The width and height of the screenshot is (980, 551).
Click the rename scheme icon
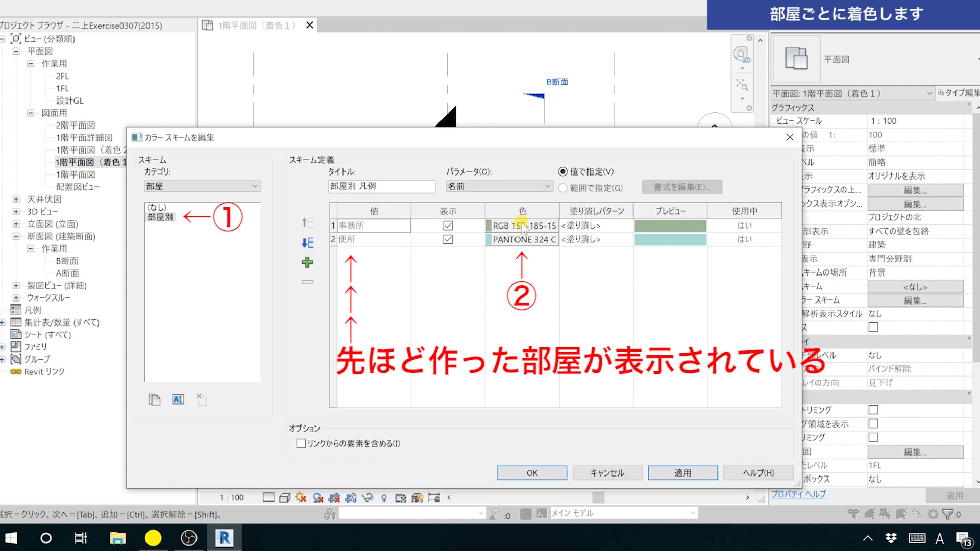coord(178,399)
